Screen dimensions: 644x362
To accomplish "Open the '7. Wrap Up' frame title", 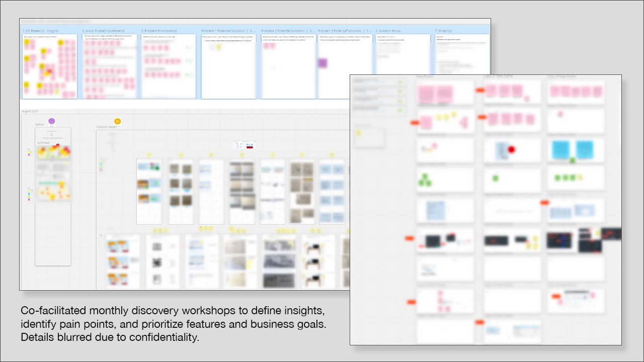I will [x=443, y=31].
